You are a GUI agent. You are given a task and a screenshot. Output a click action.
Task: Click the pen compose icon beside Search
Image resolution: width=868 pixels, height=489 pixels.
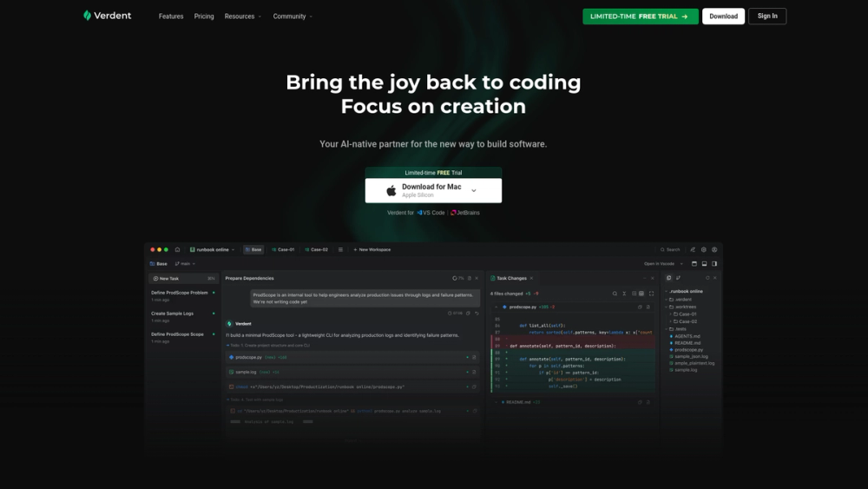(x=693, y=250)
